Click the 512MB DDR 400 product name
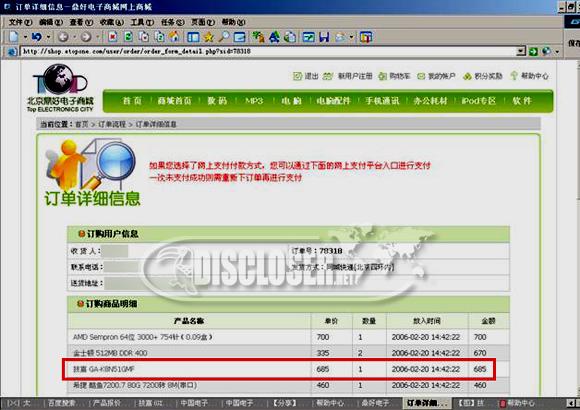Image resolution: width=580 pixels, height=410 pixels. (x=110, y=353)
